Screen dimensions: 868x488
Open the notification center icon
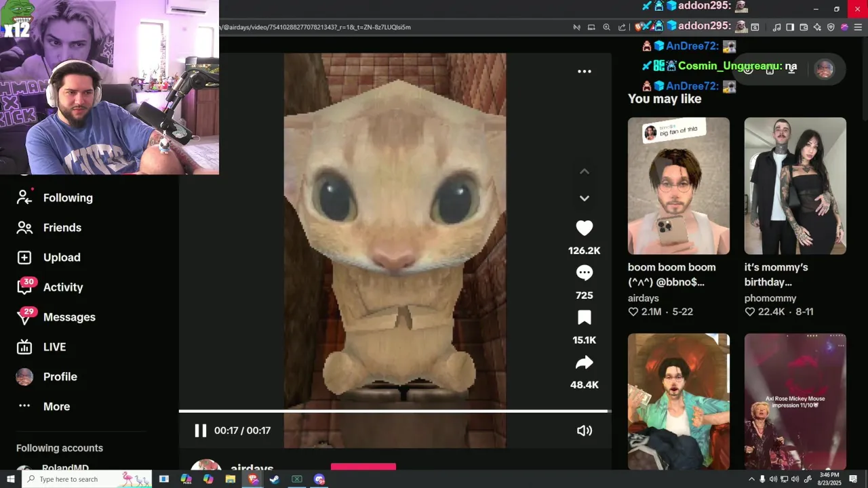(853, 479)
